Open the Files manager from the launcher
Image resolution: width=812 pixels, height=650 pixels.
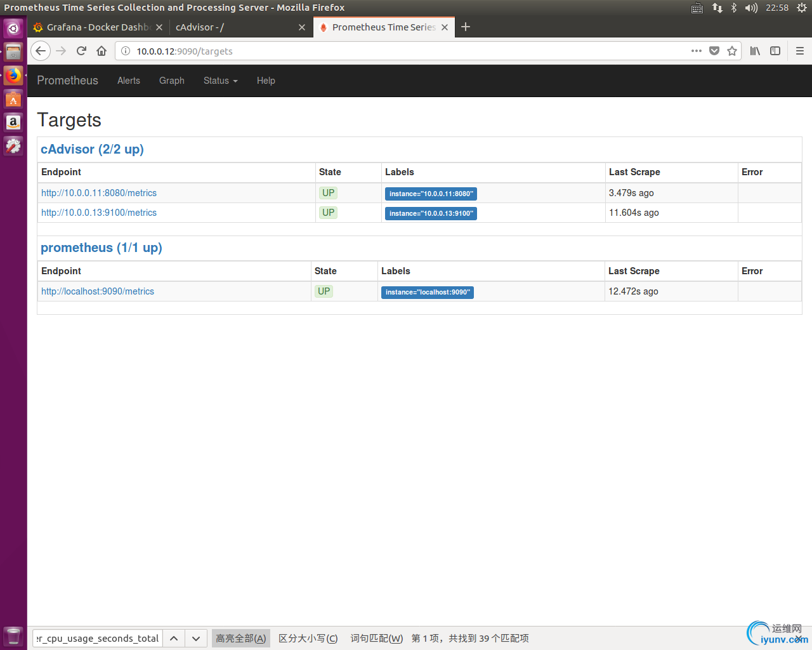point(13,52)
